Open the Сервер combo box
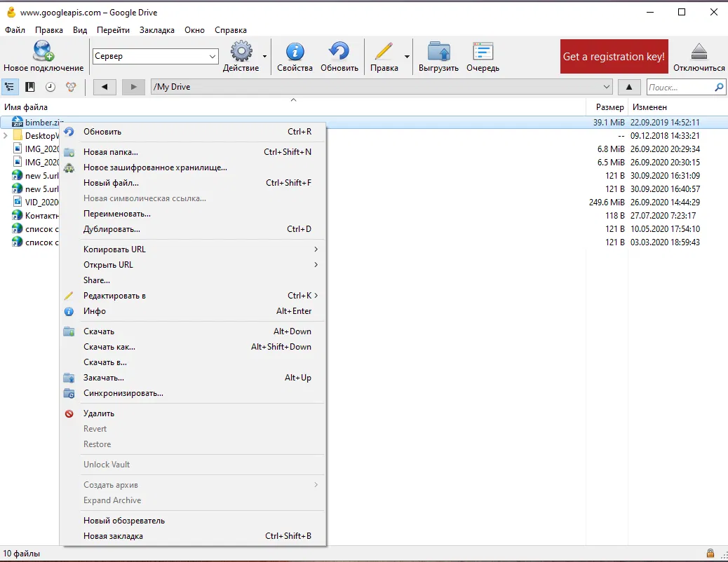728x562 pixels. (156, 56)
